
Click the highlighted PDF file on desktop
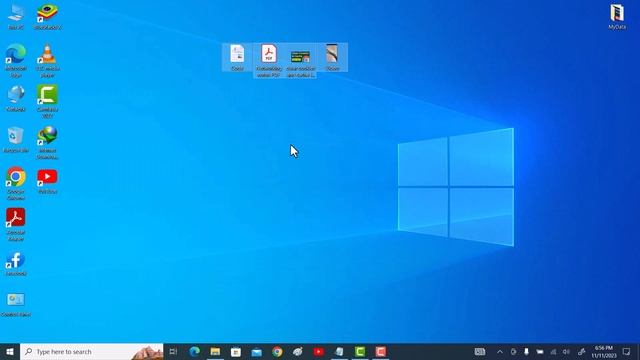coord(269,60)
